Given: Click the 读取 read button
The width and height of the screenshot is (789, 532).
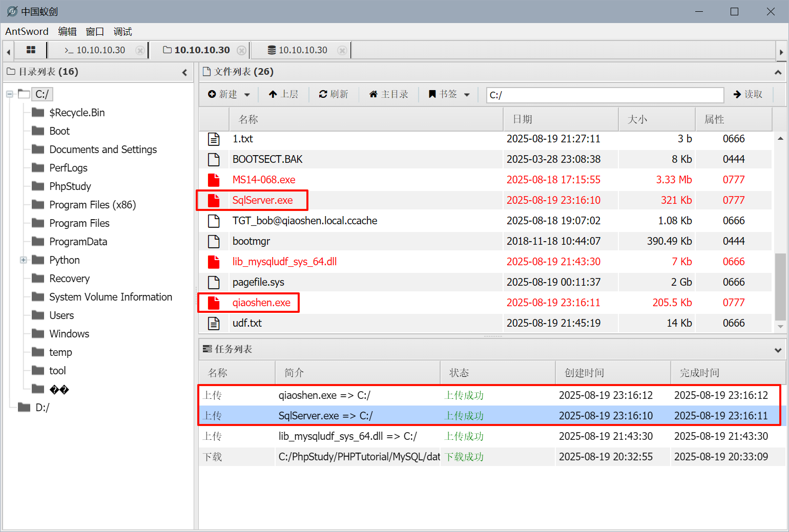Looking at the screenshot, I should point(748,94).
